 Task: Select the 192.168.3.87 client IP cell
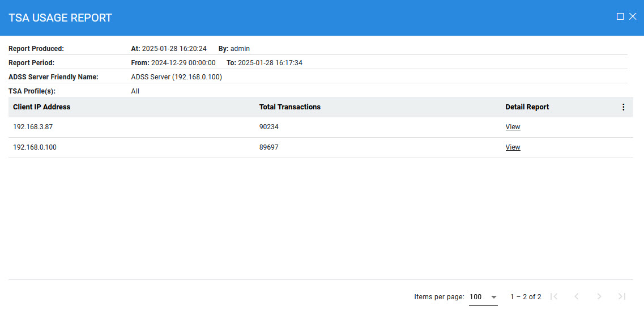(x=33, y=127)
